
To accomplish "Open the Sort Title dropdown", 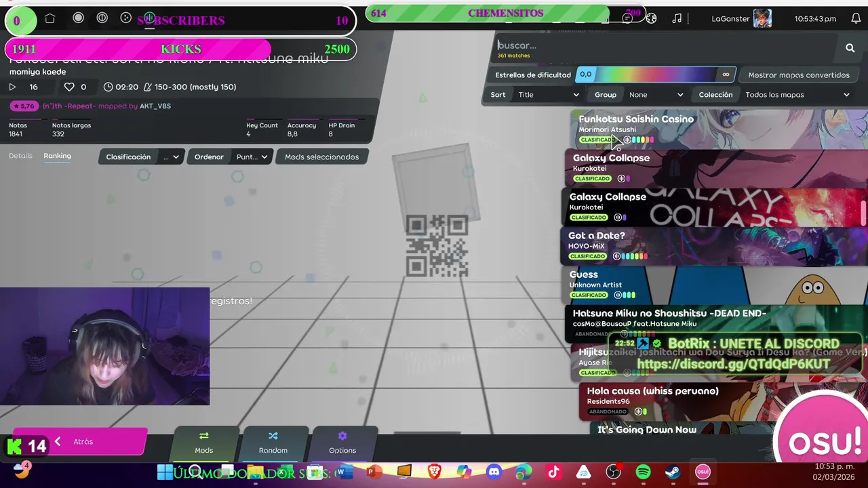I will point(535,95).
